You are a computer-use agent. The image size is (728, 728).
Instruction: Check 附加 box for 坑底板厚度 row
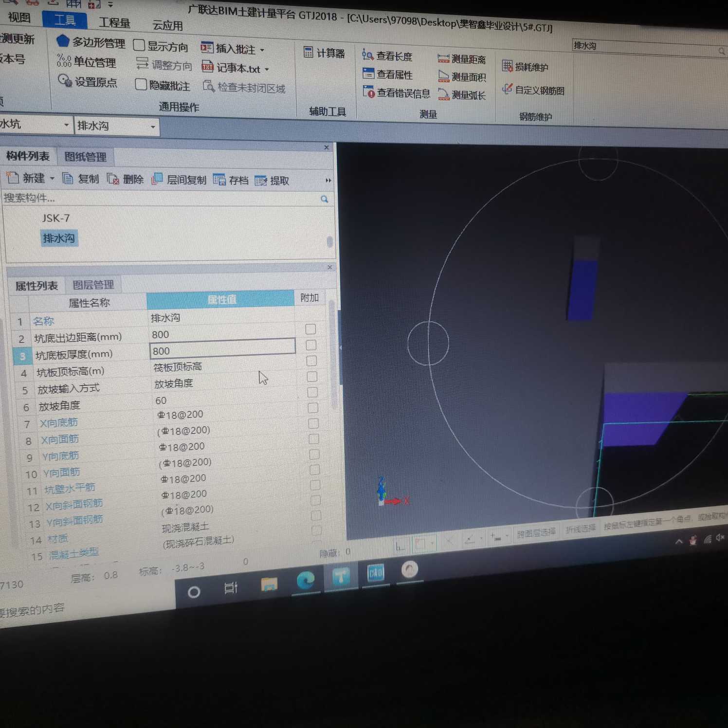pyautogui.click(x=311, y=345)
